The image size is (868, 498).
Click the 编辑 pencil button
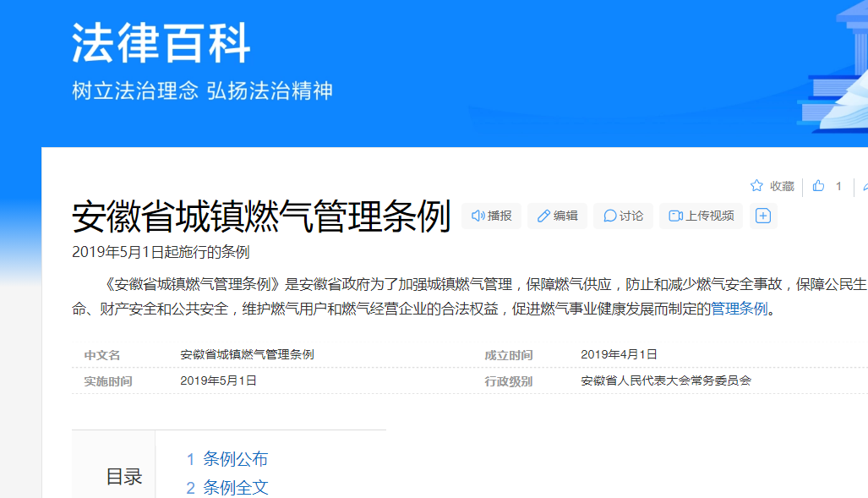point(557,216)
